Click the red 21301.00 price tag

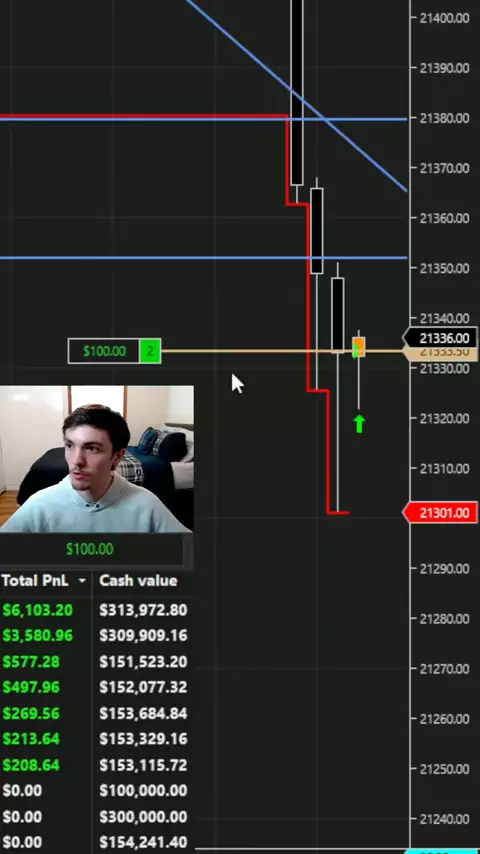point(440,513)
